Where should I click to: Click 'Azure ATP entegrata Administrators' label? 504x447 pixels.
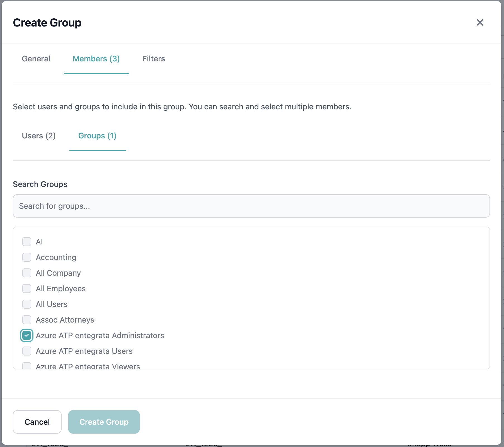coord(100,335)
